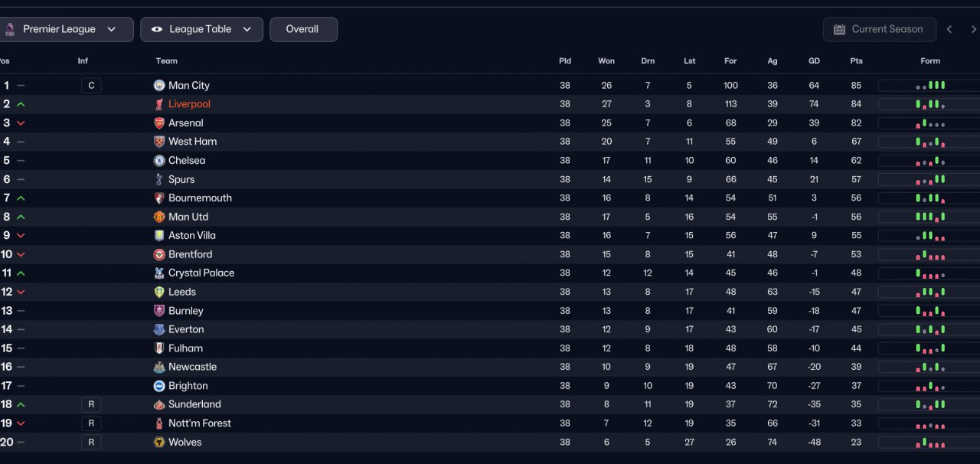The height and width of the screenshot is (464, 980).
Task: Sort table by Pts column header
Action: click(856, 61)
